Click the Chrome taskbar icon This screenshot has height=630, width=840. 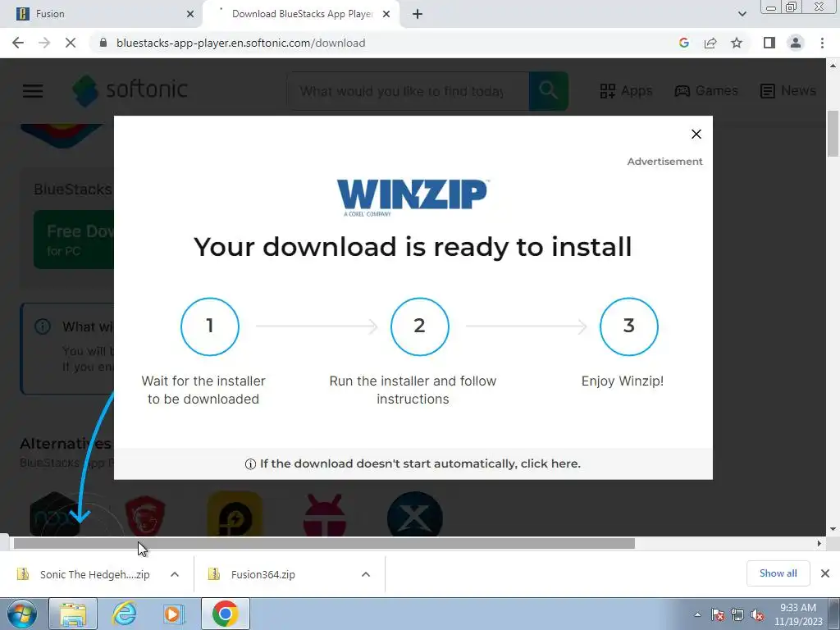coord(225,614)
